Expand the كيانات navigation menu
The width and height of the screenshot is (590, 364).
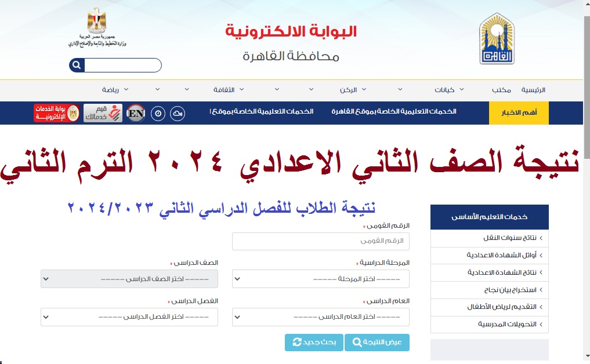449,90
